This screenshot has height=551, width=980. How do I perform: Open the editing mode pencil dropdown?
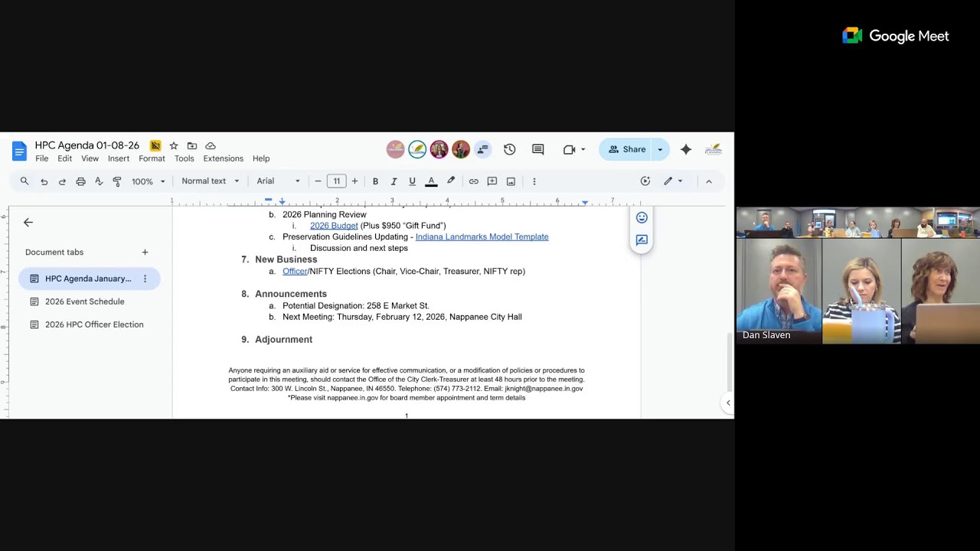pyautogui.click(x=673, y=181)
